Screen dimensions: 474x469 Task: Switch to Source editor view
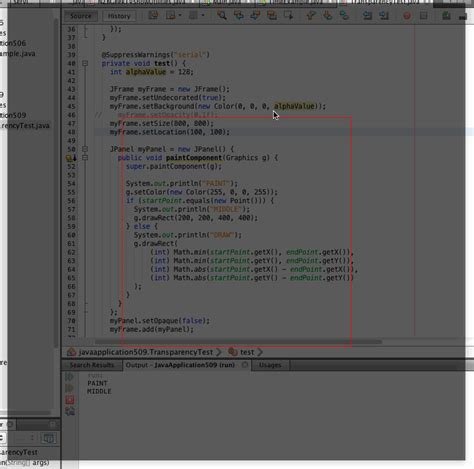81,16
